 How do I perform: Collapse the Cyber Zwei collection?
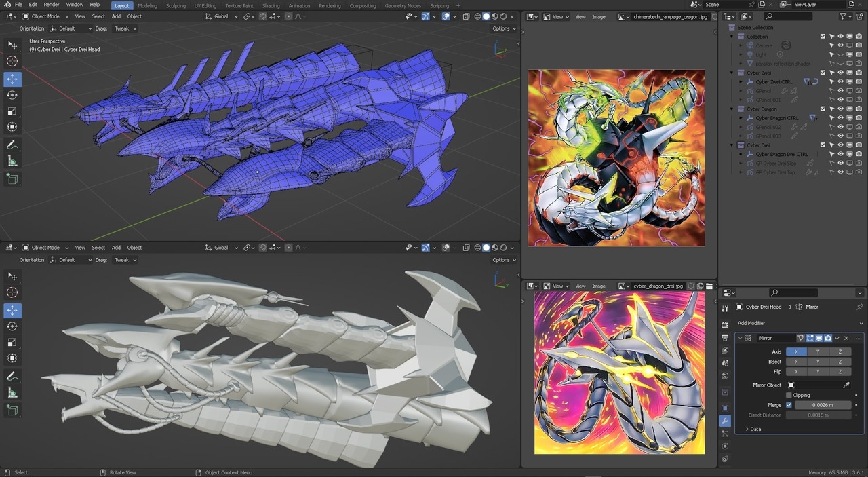732,73
